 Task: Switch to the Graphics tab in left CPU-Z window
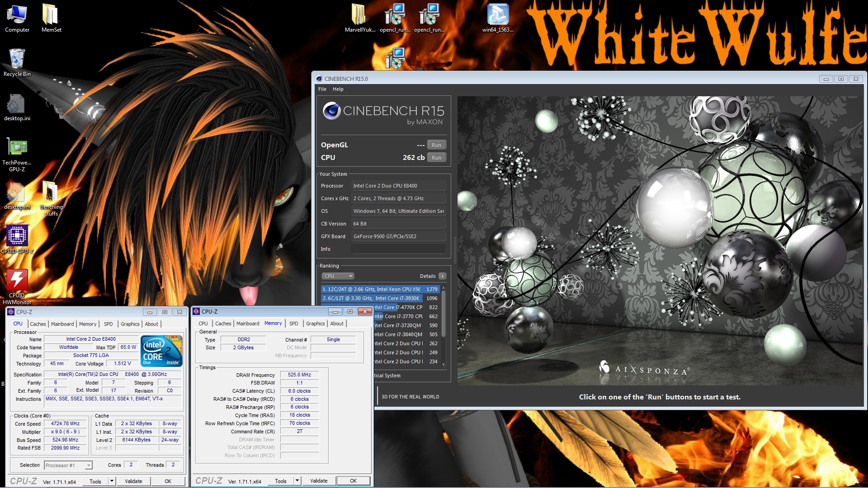coord(130,324)
